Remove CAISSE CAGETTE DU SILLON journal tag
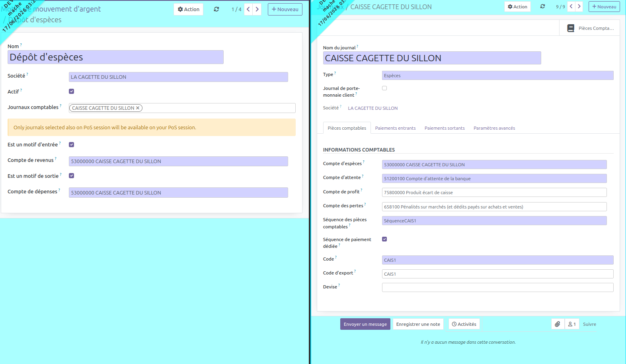Image resolution: width=626 pixels, height=364 pixels. [x=138, y=108]
